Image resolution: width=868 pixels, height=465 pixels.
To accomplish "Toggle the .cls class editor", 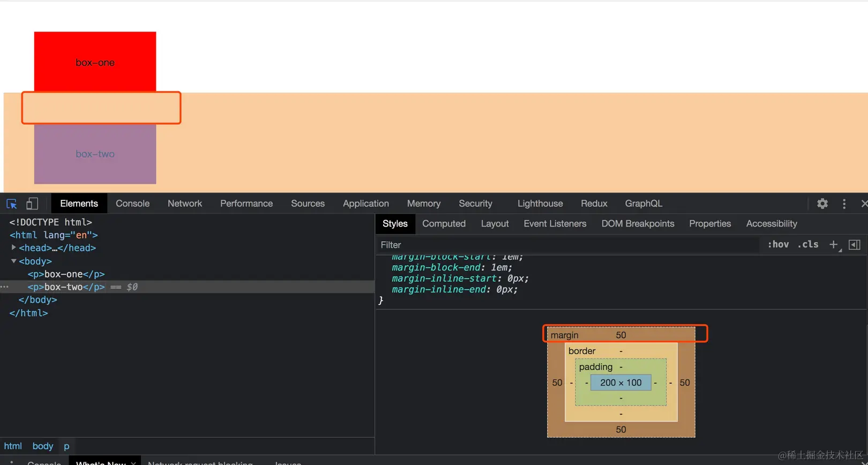I will click(808, 244).
